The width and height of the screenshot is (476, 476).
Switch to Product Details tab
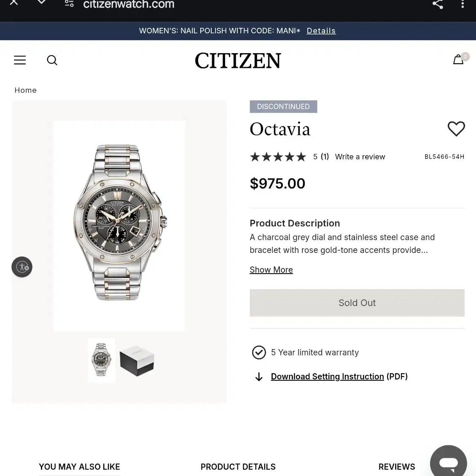click(238, 467)
